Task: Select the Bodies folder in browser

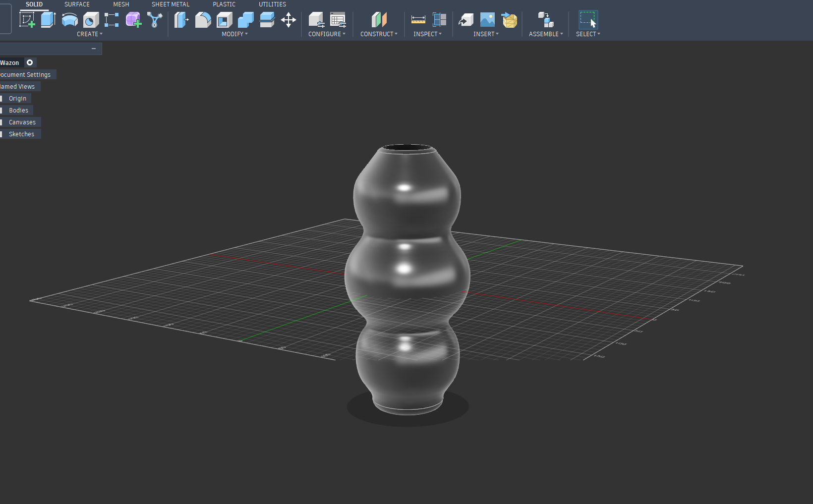Action: click(x=18, y=111)
